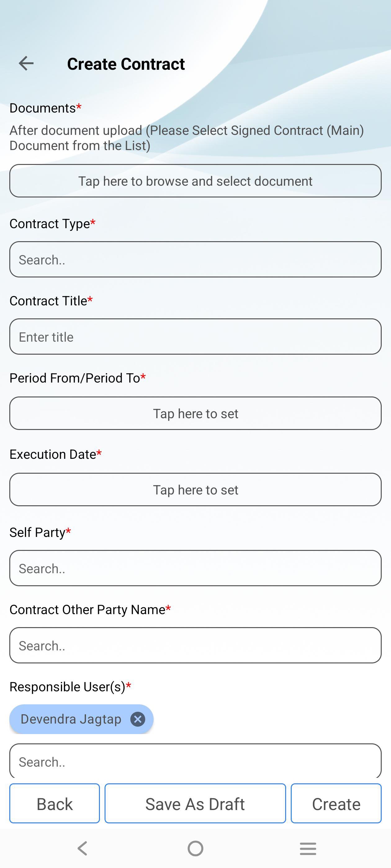This screenshot has width=391, height=868.
Task: Focus the Contract Title input field
Action: click(195, 337)
